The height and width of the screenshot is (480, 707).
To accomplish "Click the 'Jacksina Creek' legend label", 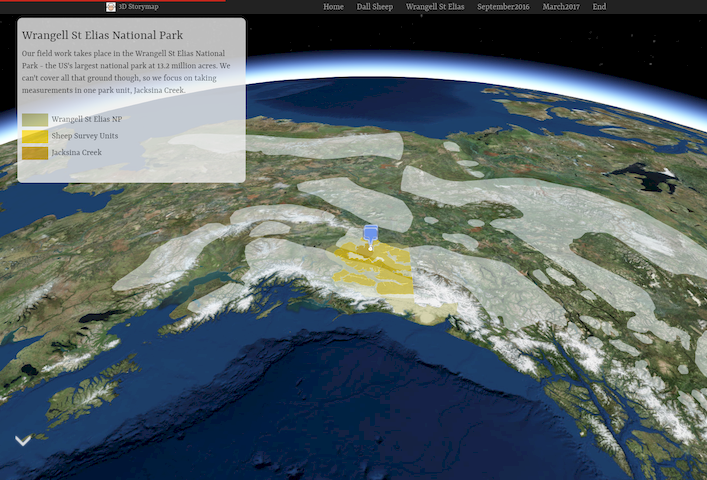I will (x=77, y=153).
